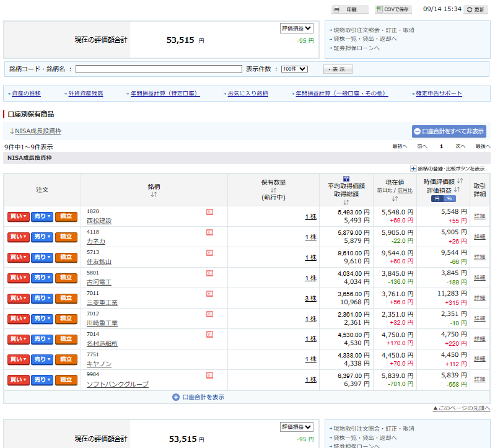Open 売り dropdown for 住友鉱山
This screenshot has height=448, width=495.
(x=42, y=257)
